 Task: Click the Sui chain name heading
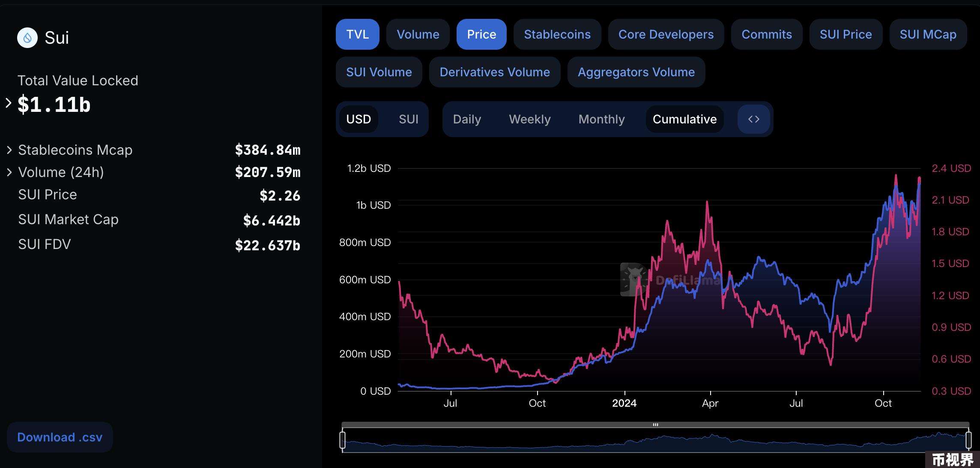[57, 38]
